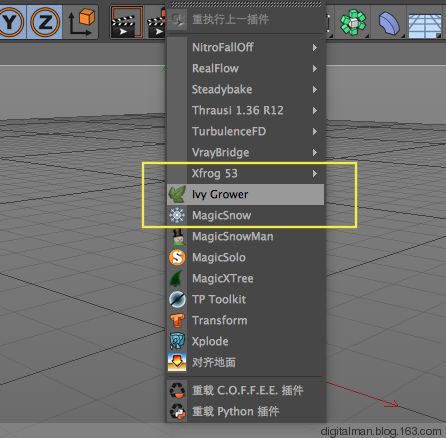The image size is (446, 438).
Task: Click the striped menu tear-off handle
Action: click(246, 4)
